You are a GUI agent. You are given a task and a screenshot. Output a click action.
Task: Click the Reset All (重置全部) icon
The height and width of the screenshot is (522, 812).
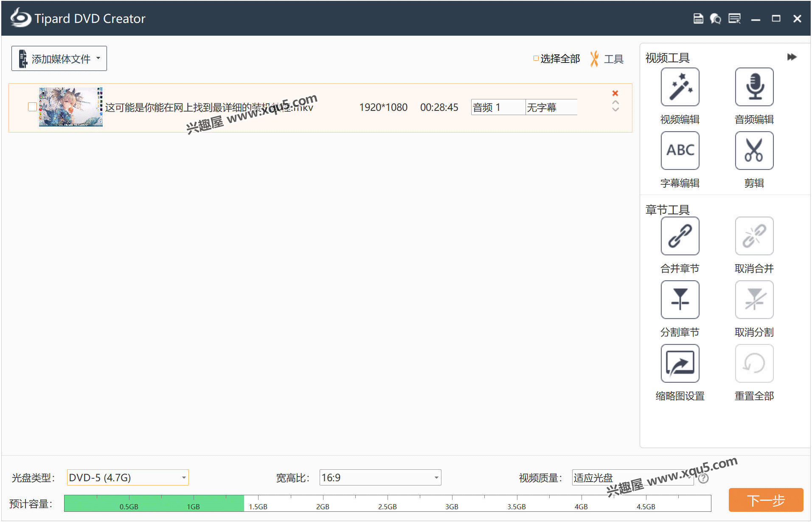point(754,364)
